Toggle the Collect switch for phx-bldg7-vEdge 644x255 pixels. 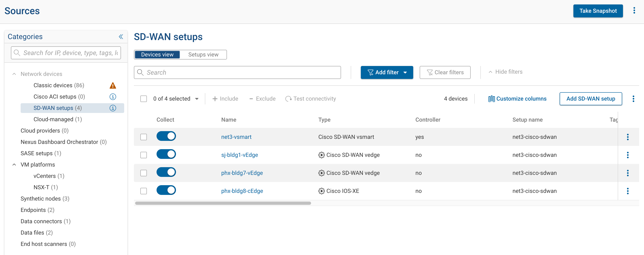166,172
